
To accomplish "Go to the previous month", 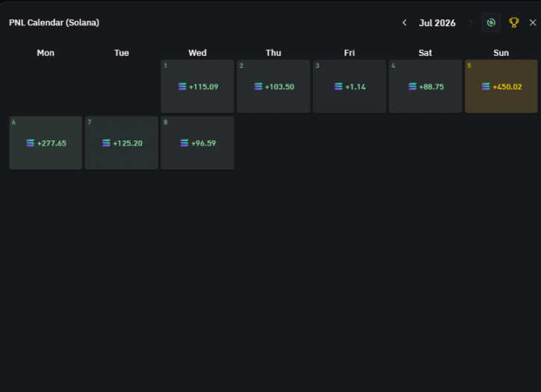I will tap(404, 22).
